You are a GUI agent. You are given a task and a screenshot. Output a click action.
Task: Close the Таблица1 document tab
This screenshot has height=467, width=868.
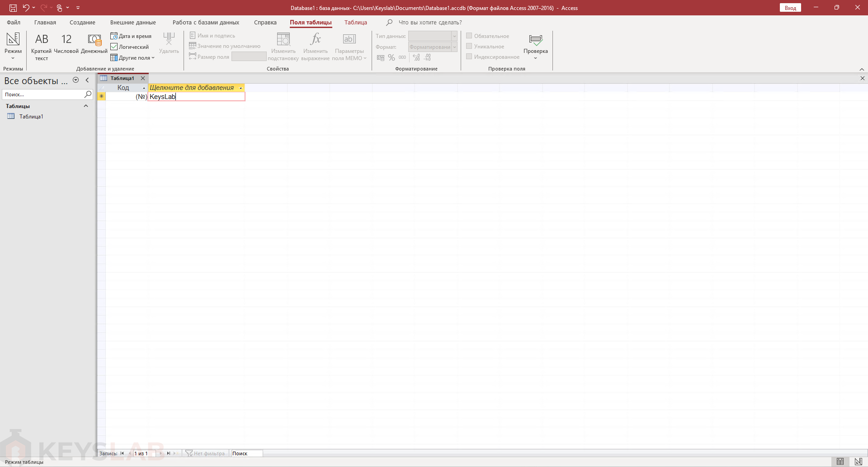(x=143, y=78)
